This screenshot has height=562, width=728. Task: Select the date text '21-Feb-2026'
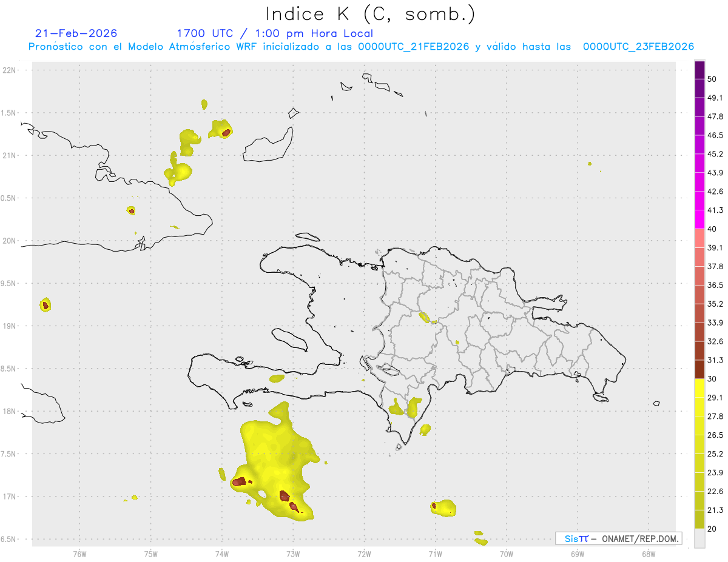tap(76, 33)
